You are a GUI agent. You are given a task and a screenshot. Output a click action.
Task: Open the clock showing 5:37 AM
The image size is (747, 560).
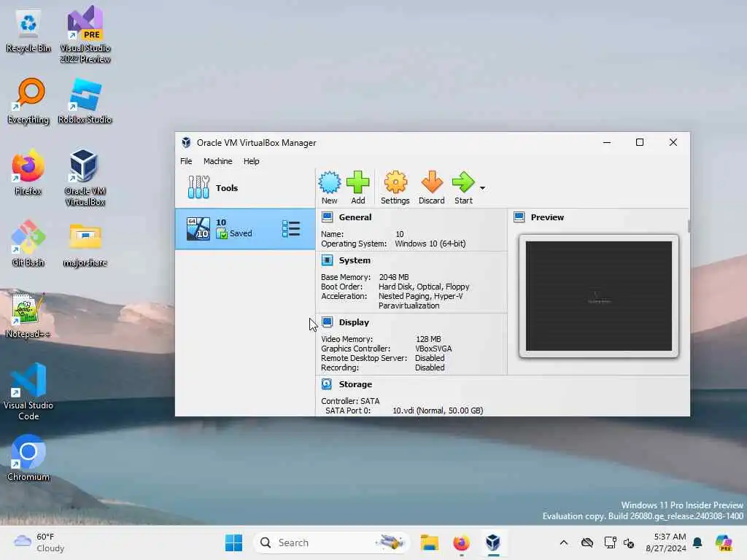665,542
